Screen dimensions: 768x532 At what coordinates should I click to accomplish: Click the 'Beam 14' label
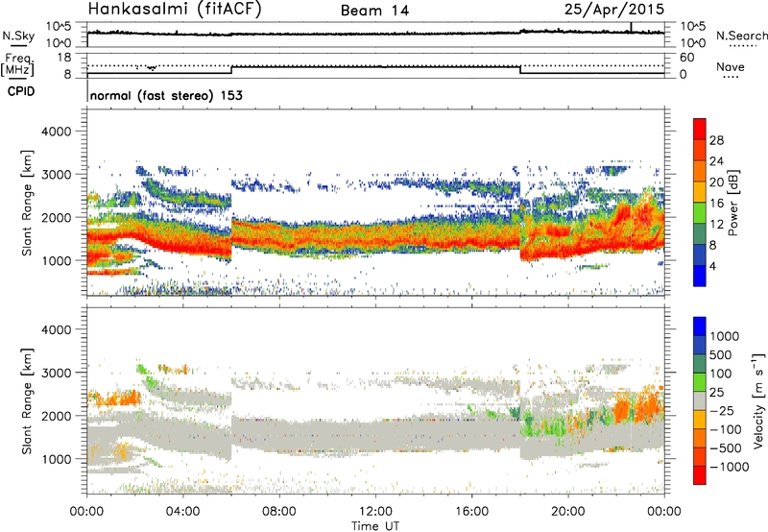pyautogui.click(x=374, y=11)
